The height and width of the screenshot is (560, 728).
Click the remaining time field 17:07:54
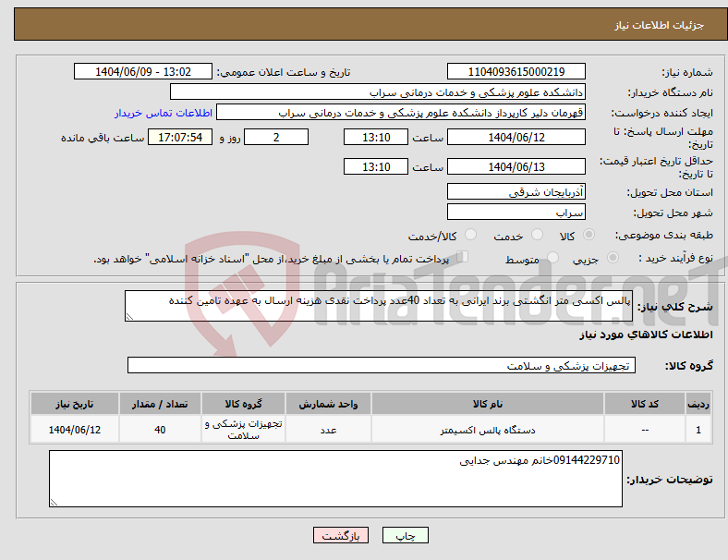click(x=180, y=138)
